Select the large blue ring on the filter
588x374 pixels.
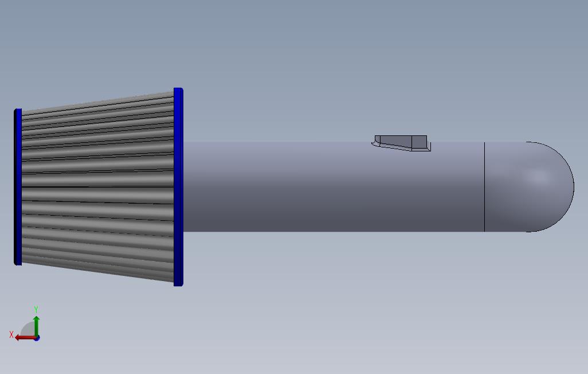point(178,186)
